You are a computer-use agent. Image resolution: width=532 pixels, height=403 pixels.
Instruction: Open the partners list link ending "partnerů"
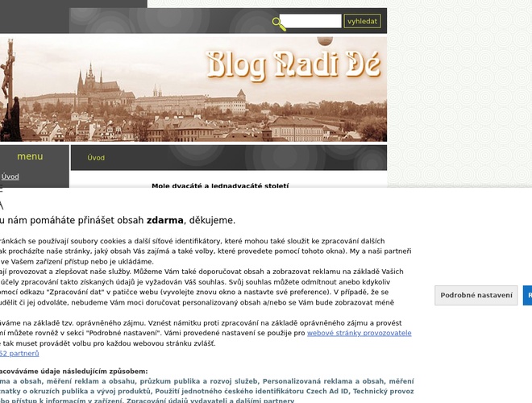point(19,353)
